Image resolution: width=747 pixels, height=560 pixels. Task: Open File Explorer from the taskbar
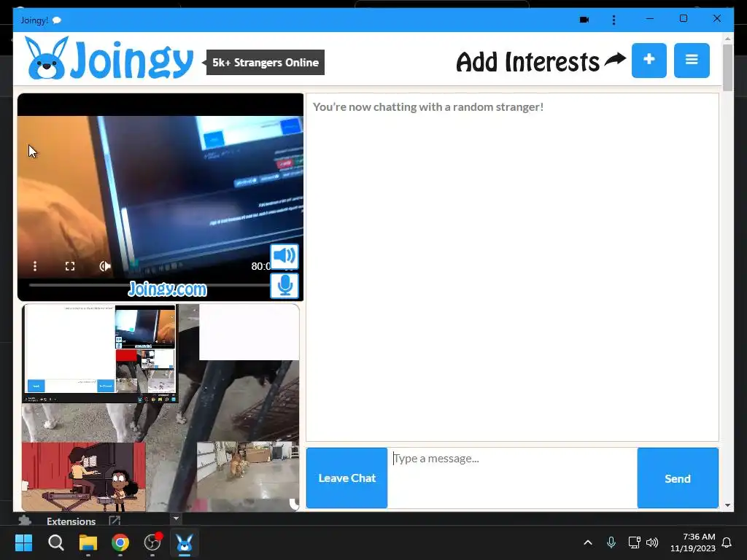[x=88, y=542]
